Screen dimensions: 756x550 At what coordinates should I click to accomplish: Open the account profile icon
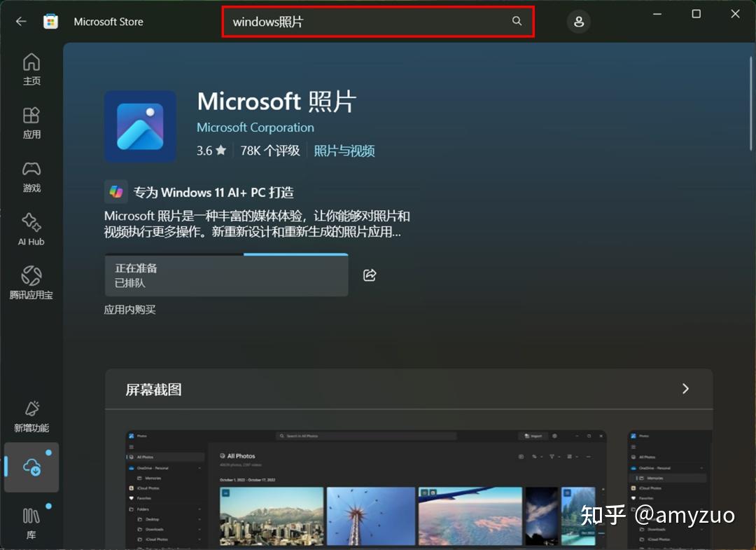[x=579, y=22]
